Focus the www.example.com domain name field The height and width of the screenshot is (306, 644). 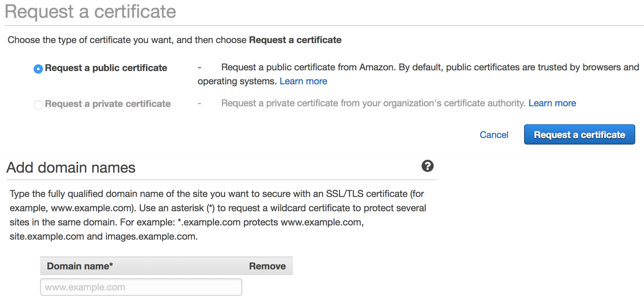[141, 287]
